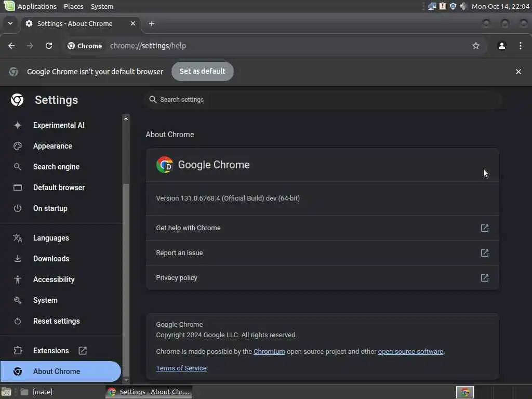Open the Chromium project link
The height and width of the screenshot is (399, 532).
click(269, 352)
